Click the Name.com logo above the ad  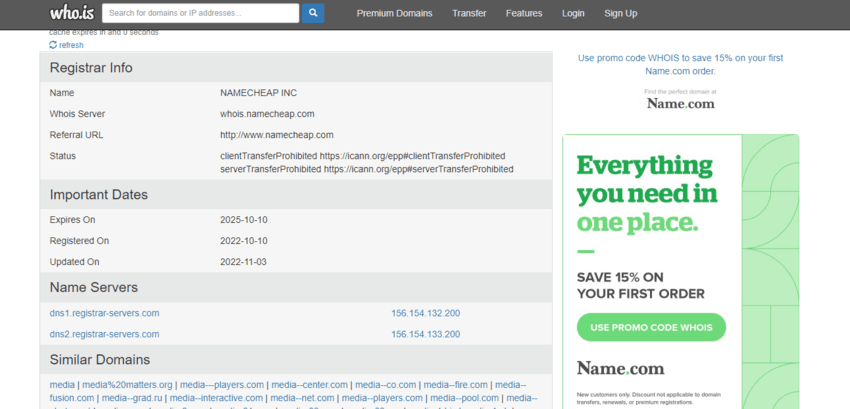coord(680,103)
